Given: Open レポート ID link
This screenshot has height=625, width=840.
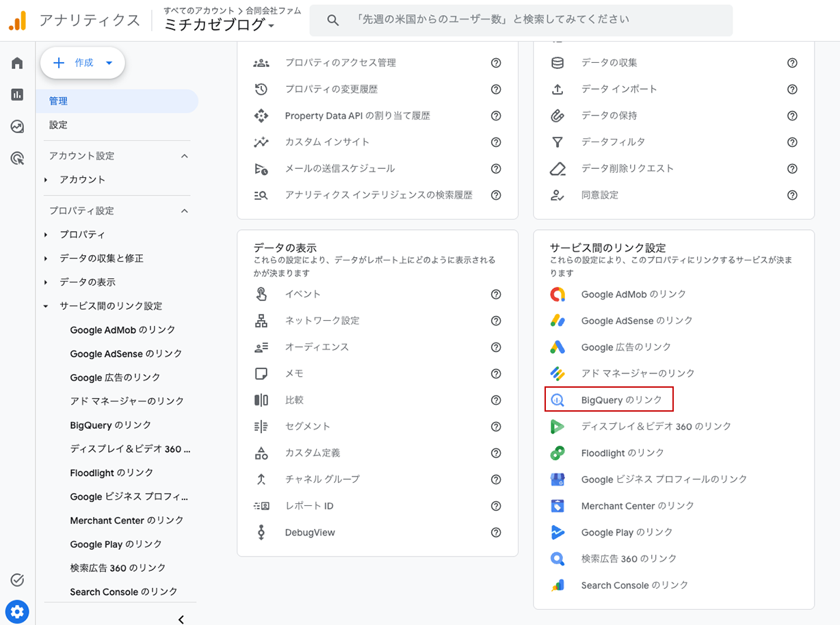Looking at the screenshot, I should [x=309, y=506].
